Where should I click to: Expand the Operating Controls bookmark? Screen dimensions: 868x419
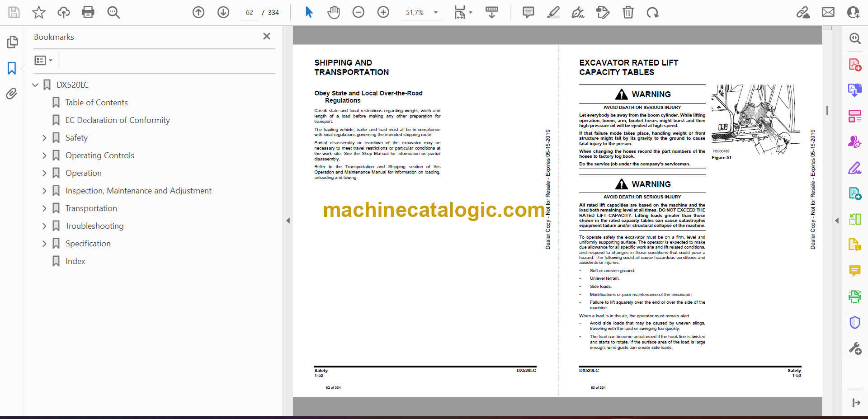pyautogui.click(x=44, y=155)
